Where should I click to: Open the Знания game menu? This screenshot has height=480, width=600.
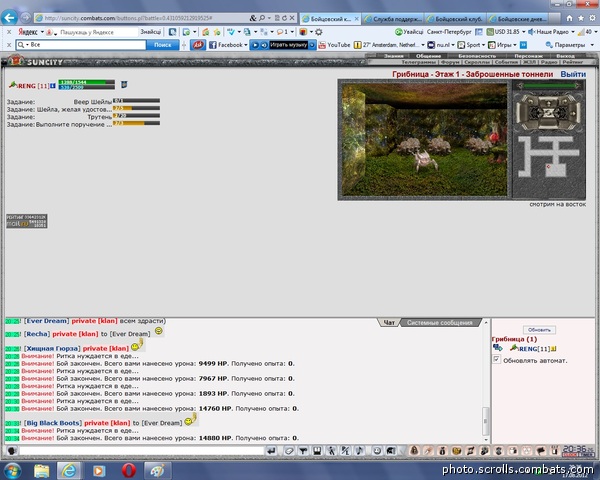[x=393, y=56]
